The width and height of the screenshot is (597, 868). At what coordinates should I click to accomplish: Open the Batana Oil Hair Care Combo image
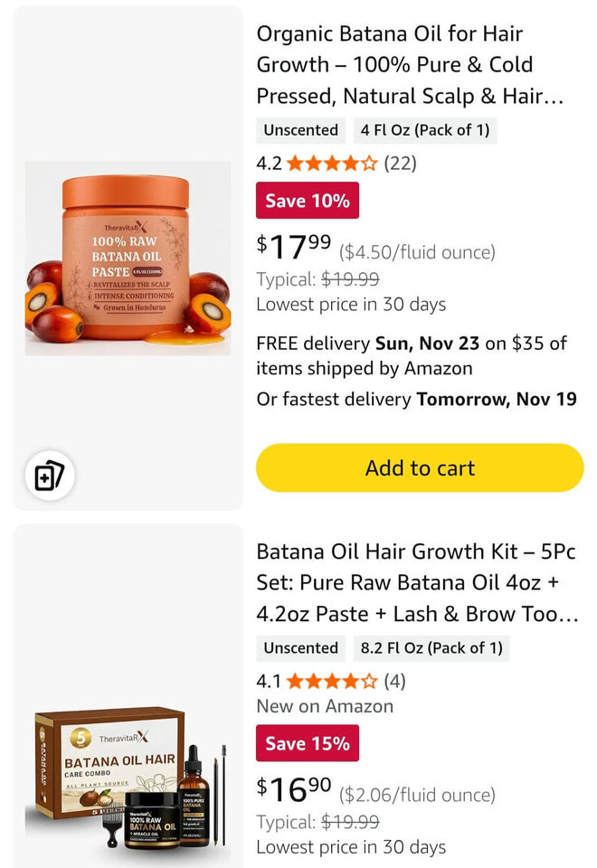127,779
